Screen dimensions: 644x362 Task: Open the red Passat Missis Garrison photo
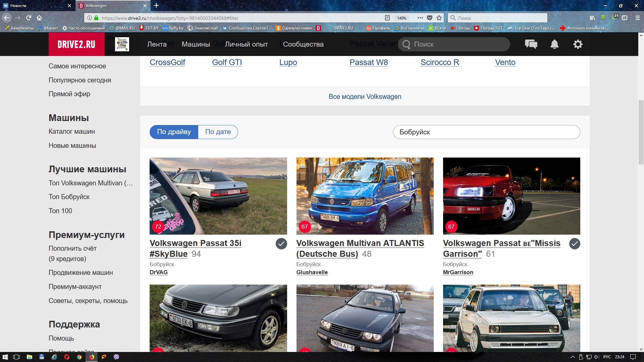coord(512,196)
